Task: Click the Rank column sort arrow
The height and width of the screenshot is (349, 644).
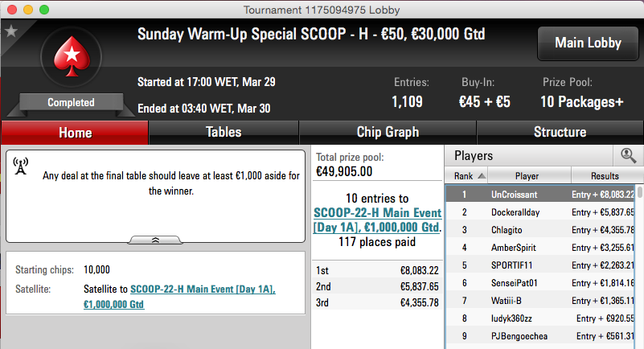Action: [482, 176]
